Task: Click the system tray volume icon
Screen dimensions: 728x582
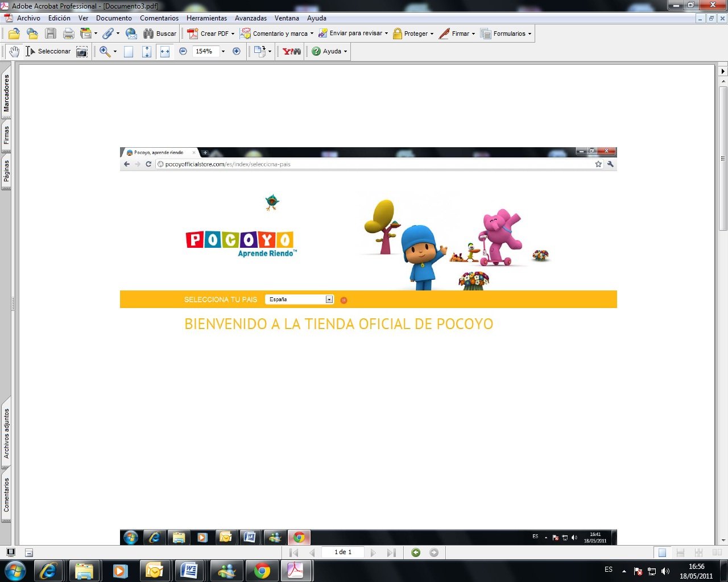Action: coord(665,571)
